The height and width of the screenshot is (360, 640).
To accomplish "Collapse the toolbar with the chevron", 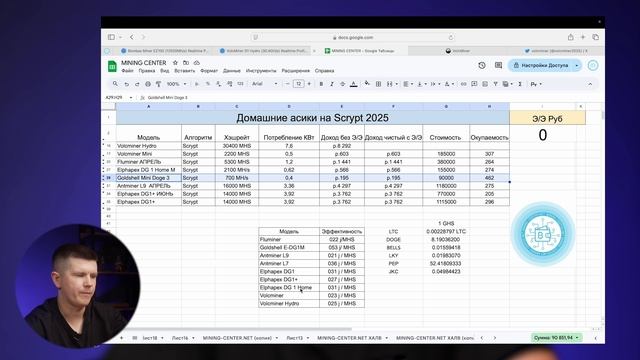I will click(590, 84).
